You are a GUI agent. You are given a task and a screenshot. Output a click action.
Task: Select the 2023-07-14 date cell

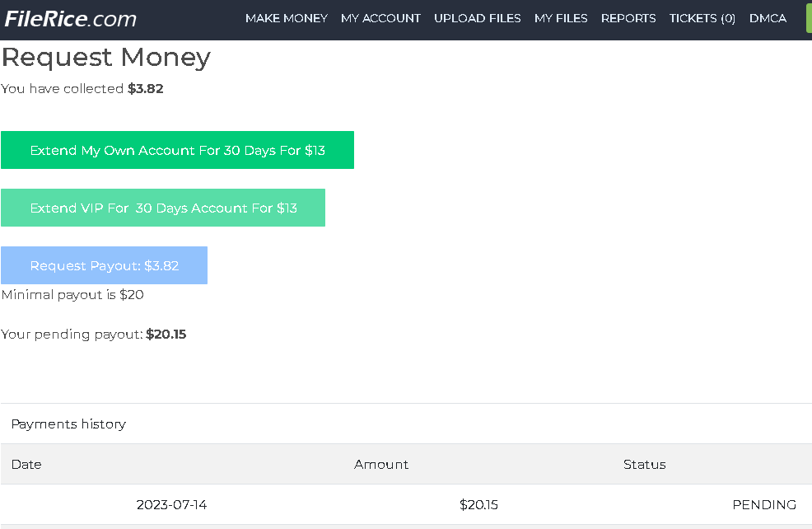pos(171,505)
